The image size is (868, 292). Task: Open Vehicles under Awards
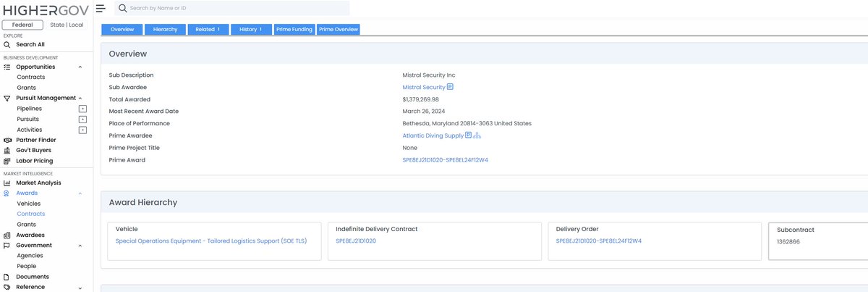click(x=29, y=204)
